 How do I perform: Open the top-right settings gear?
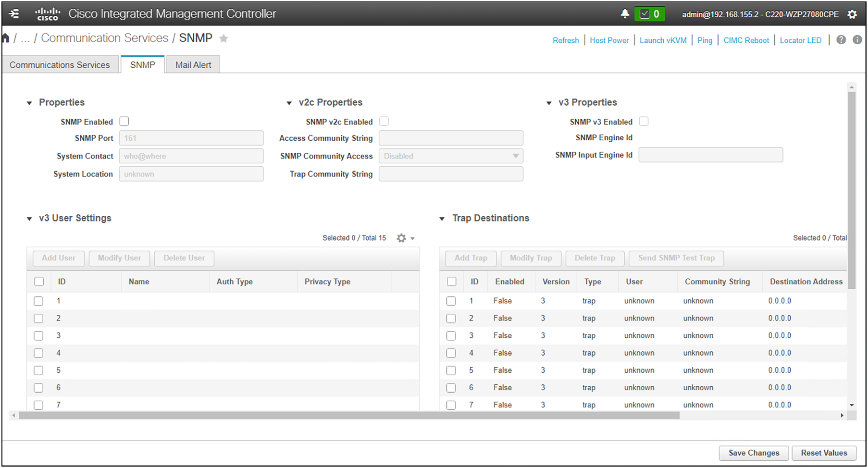point(852,14)
